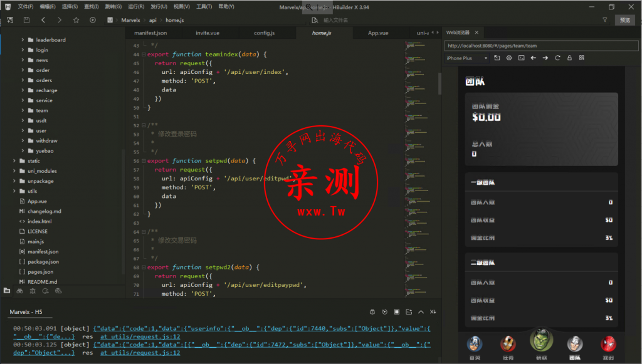Click the bookmark star icon in toolbar
The width and height of the screenshot is (642, 364).
pyautogui.click(x=76, y=20)
